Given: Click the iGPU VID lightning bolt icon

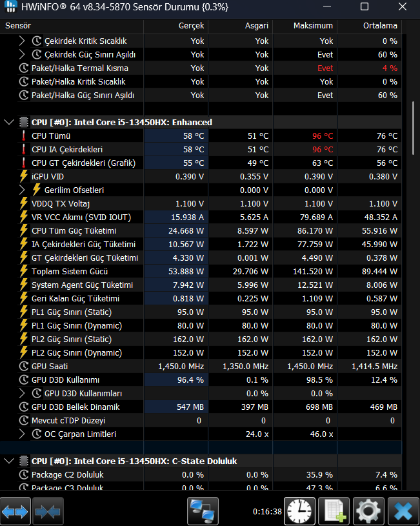Looking at the screenshot, I should pos(23,176).
